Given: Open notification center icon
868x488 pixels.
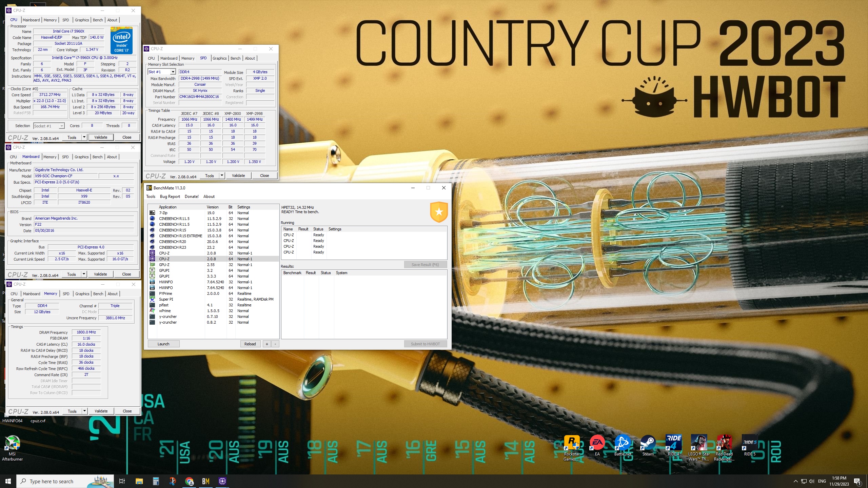Looking at the screenshot, I should pos(857,481).
